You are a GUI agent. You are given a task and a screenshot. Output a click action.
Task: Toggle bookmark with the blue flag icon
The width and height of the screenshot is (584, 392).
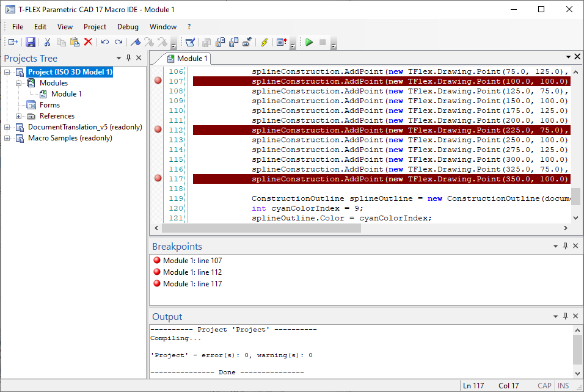point(136,42)
